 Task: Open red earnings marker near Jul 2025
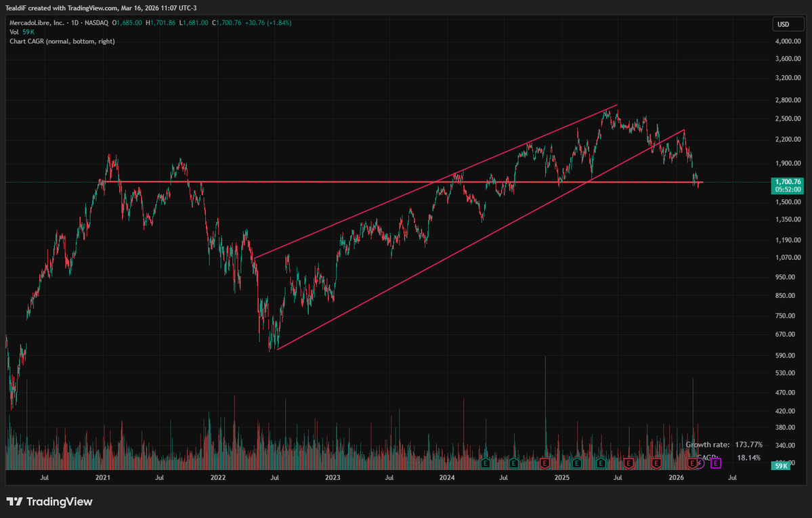(628, 463)
